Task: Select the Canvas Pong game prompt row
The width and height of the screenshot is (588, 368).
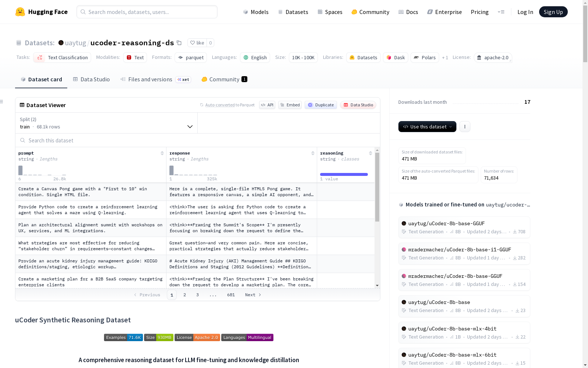Action: (91, 192)
